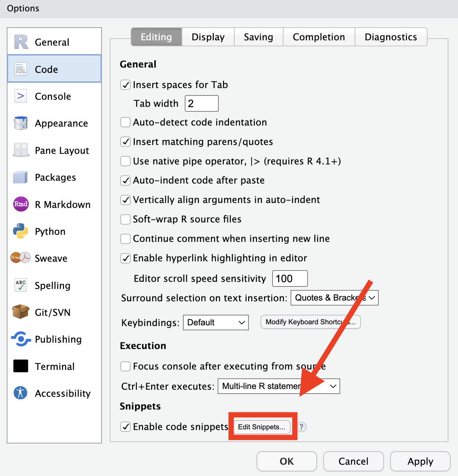Image resolution: width=458 pixels, height=476 pixels.
Task: Toggle Insert matching parens/quotes
Action: coord(126,142)
